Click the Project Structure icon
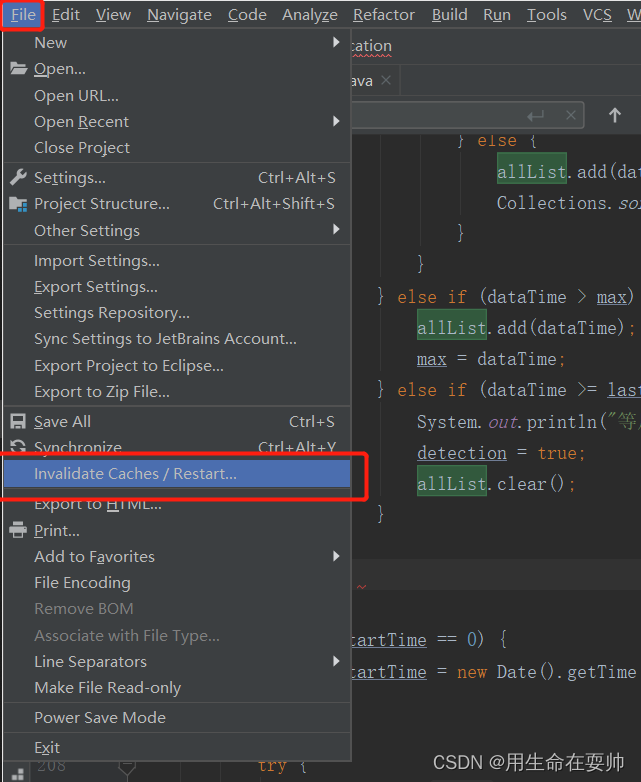Viewport: 641px width, 782px height. pyautogui.click(x=18, y=203)
